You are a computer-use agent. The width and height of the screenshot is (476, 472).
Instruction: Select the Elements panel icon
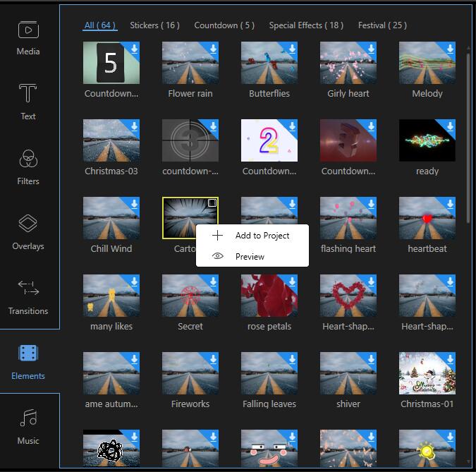point(28,353)
